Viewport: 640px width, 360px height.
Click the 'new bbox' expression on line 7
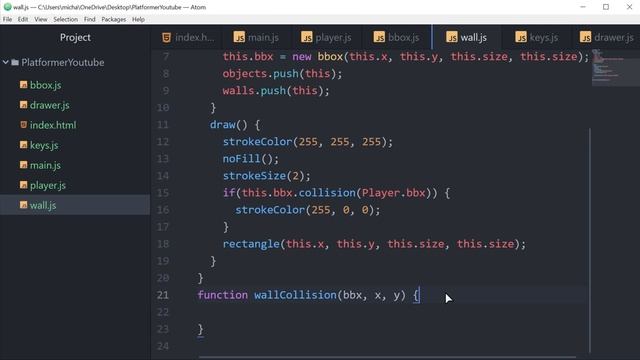[x=317, y=56]
